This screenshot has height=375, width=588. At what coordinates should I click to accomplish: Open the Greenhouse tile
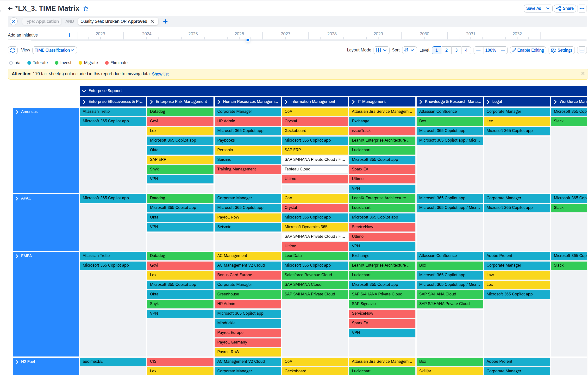pyautogui.click(x=248, y=294)
